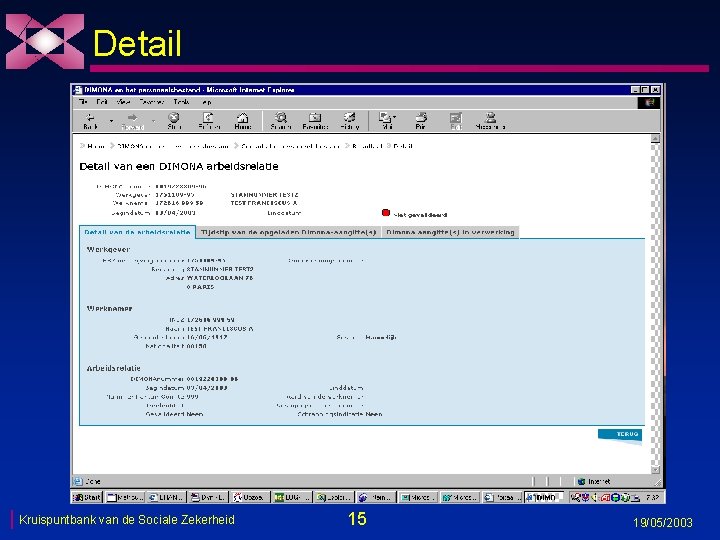Click the red 'Niet gevalideerd' status indicator
Image resolution: width=720 pixels, height=540 pixels.
(x=386, y=213)
